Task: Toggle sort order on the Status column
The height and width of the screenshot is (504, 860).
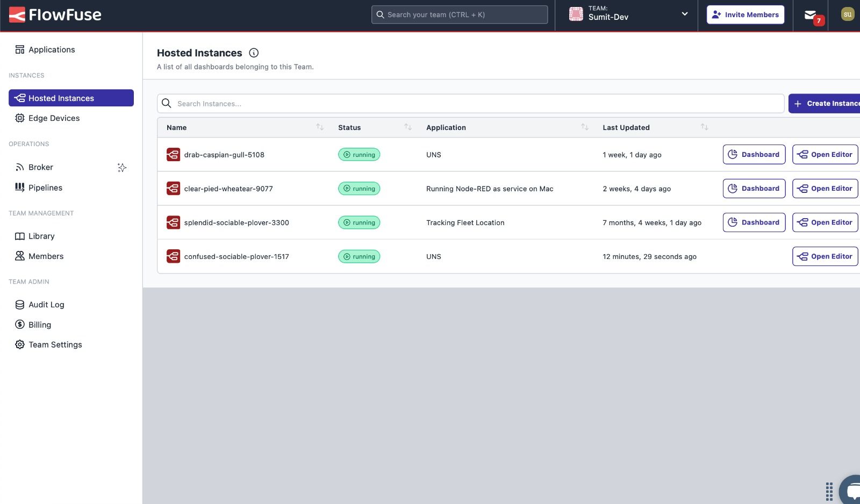Action: point(408,127)
